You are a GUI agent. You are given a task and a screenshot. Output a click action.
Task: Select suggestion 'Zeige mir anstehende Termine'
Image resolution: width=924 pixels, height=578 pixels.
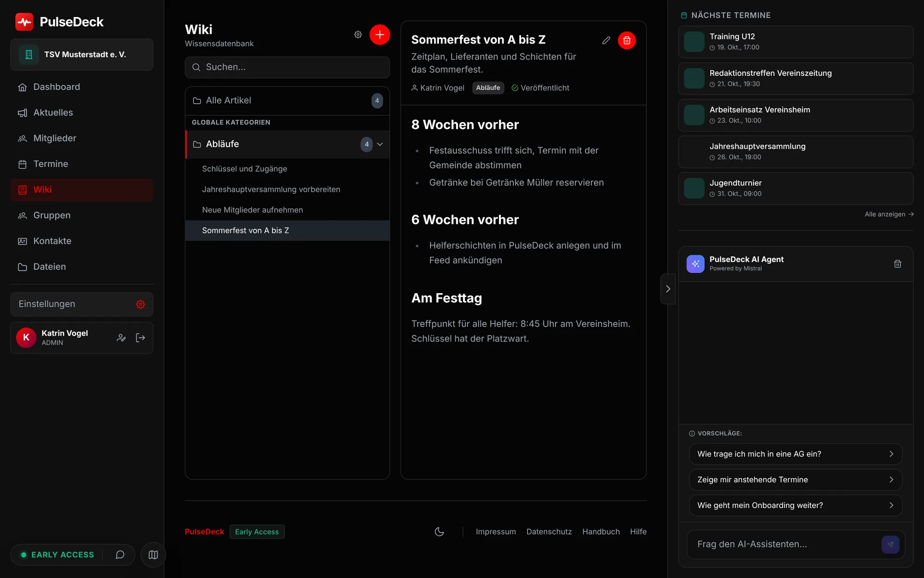[x=796, y=480]
